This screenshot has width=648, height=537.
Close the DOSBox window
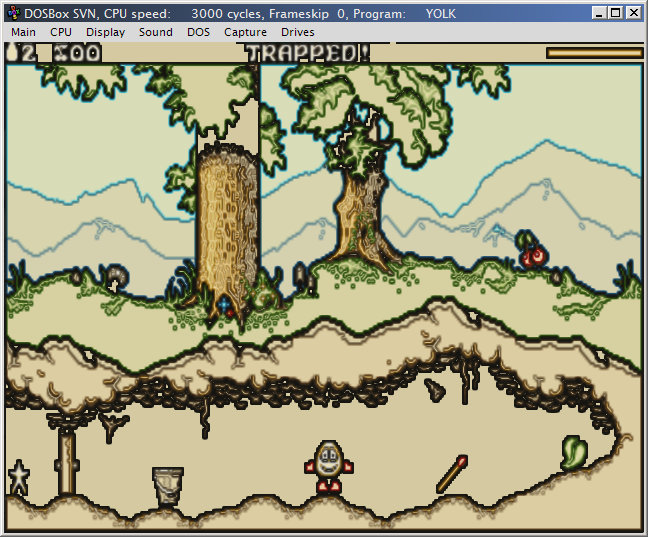(634, 13)
